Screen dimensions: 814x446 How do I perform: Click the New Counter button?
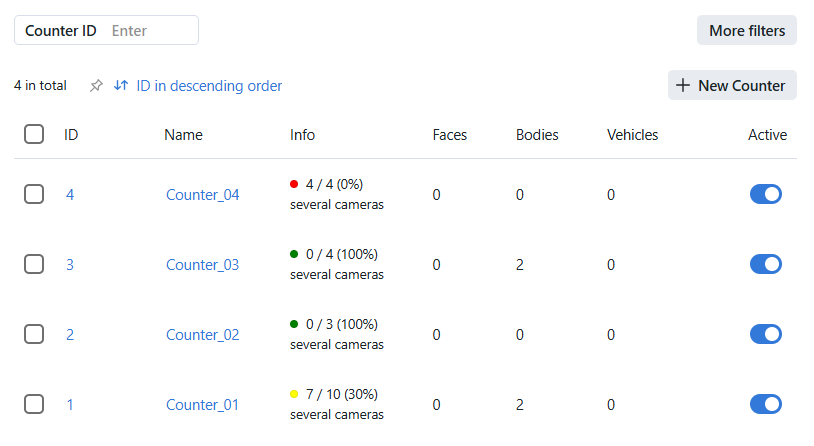point(732,85)
